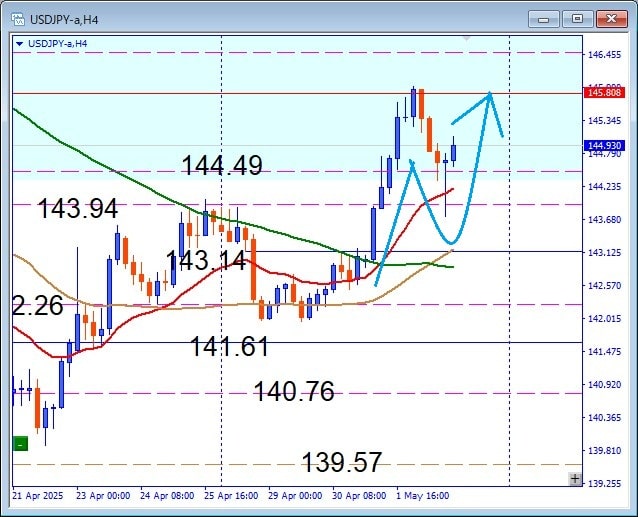Select the 143.14 level text label

tap(206, 260)
